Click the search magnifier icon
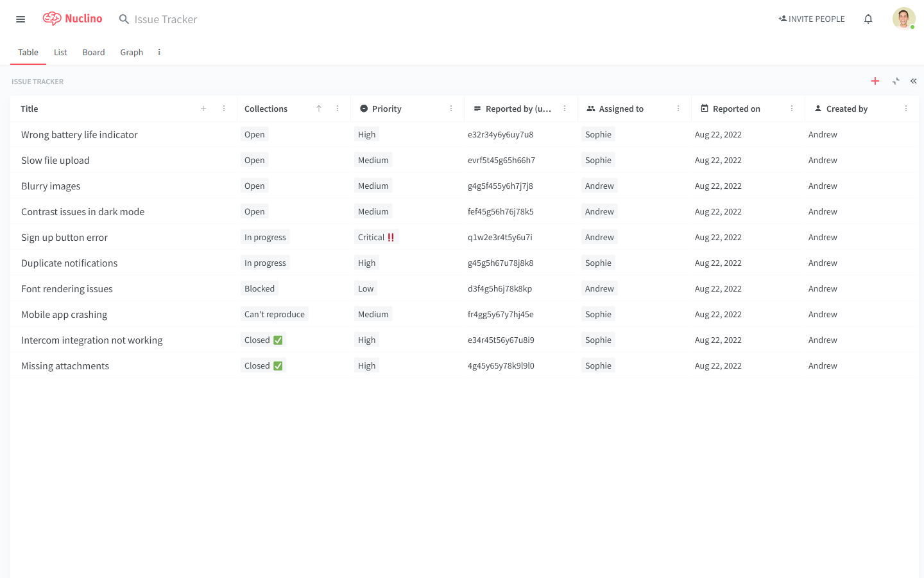The image size is (924, 578). coord(124,19)
